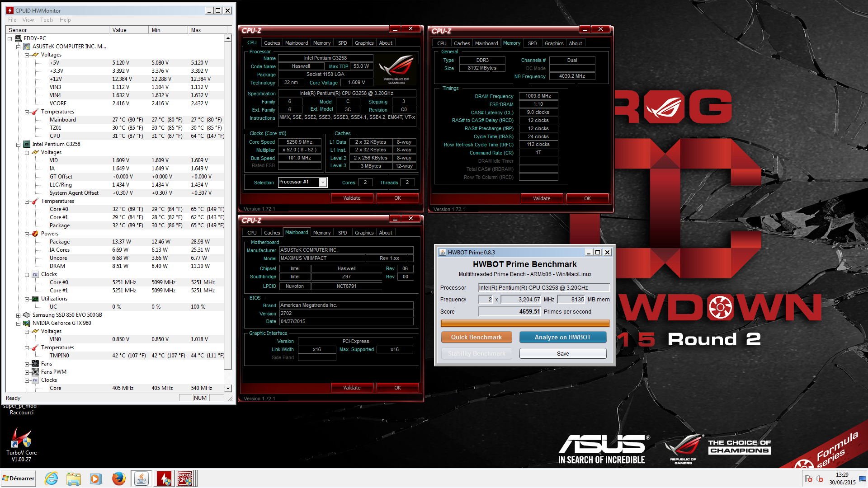Click the Java icon in HWBOT Prime title bar

[x=442, y=252]
